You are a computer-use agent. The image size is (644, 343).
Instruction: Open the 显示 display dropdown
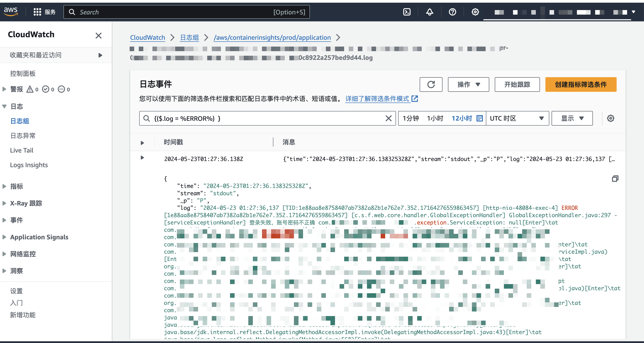coord(572,118)
